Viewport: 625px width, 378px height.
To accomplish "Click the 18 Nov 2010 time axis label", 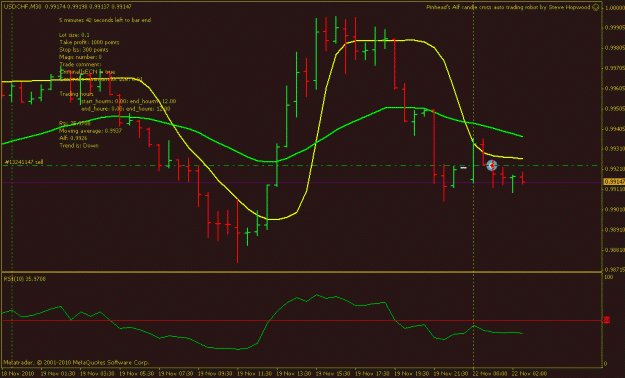I will (x=17, y=374).
